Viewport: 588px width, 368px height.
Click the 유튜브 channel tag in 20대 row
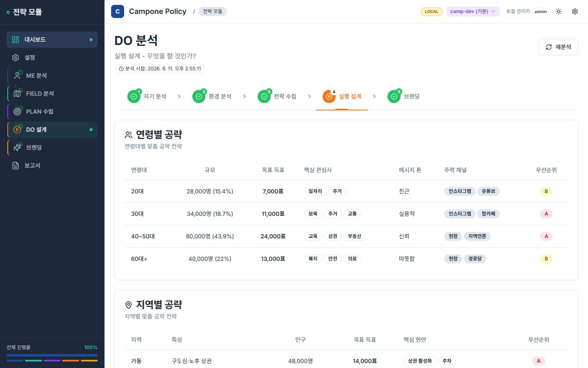[488, 191]
